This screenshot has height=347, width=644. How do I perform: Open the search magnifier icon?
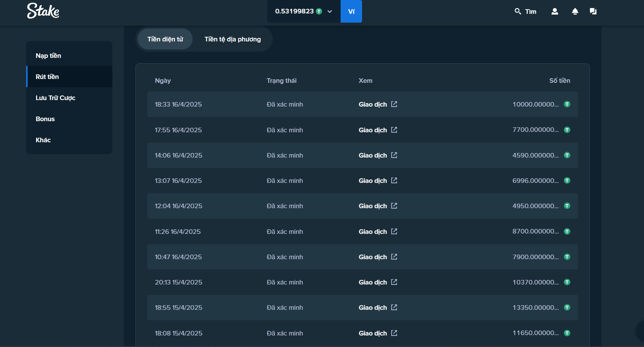tap(517, 11)
